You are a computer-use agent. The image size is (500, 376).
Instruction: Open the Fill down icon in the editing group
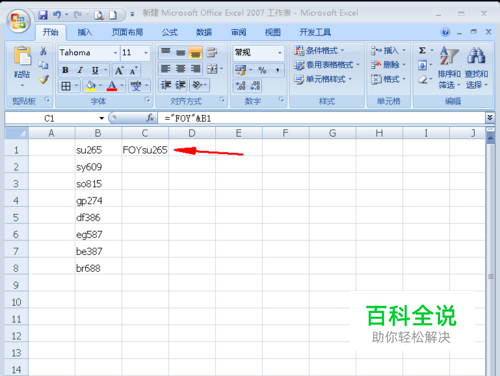pos(422,65)
